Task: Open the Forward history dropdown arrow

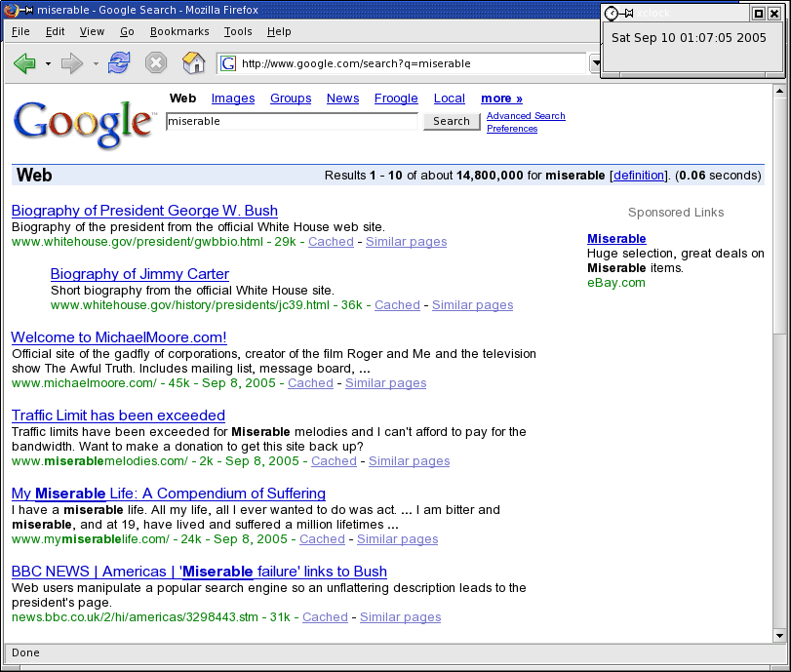Action: coord(96,63)
